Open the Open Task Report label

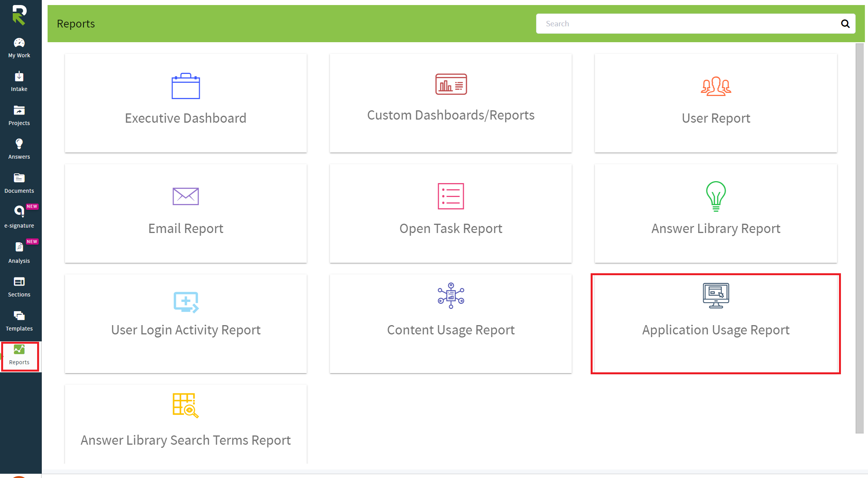[451, 228]
